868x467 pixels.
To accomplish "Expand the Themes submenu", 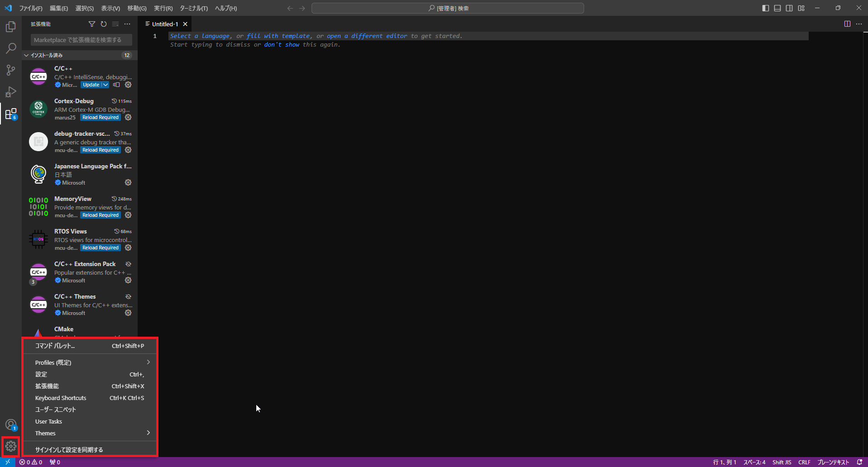I will click(90, 433).
